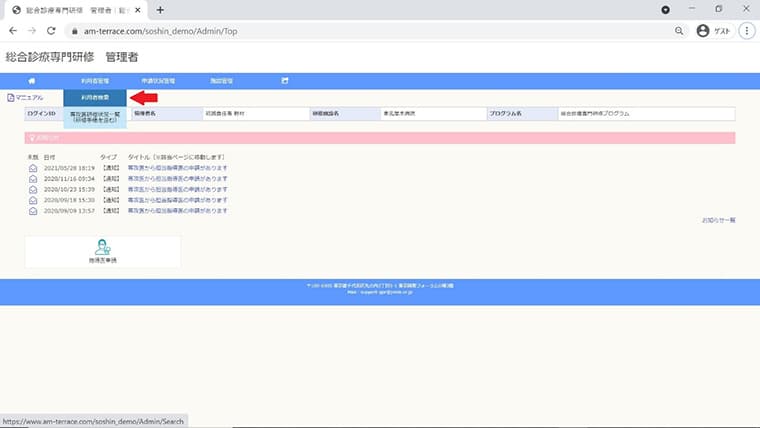Screen dimensions: 760x428
Task: Click the footer support mail line
Action: click(380, 292)
